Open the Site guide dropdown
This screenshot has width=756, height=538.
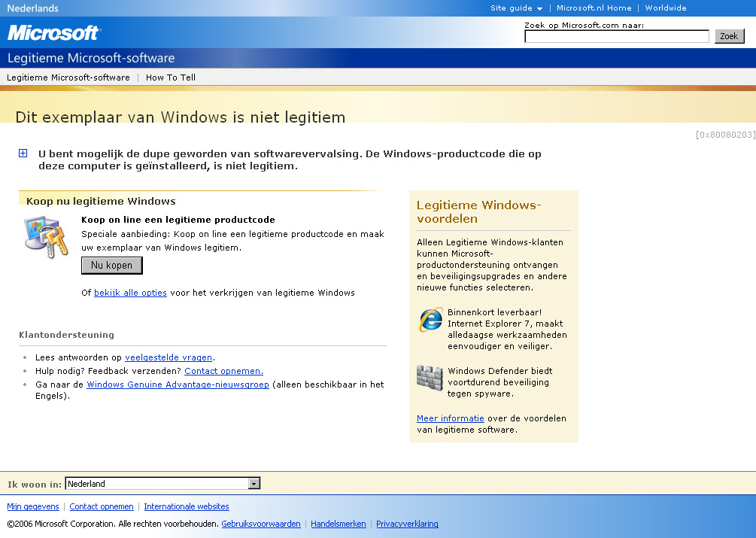pyautogui.click(x=516, y=8)
